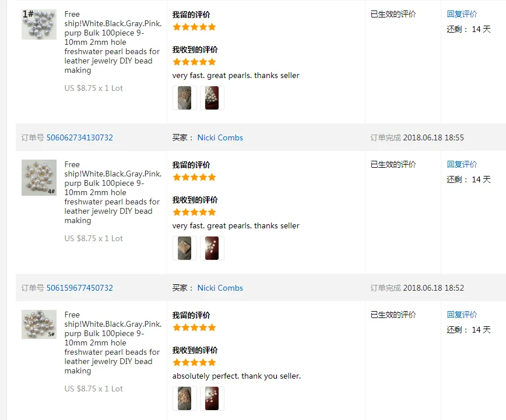
Task: View second photo under 'absolutely perfect' review
Action: coord(212,398)
